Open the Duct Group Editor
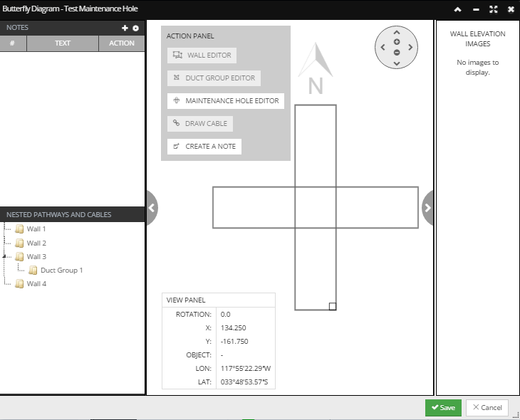This screenshot has height=420, width=520. [214, 78]
